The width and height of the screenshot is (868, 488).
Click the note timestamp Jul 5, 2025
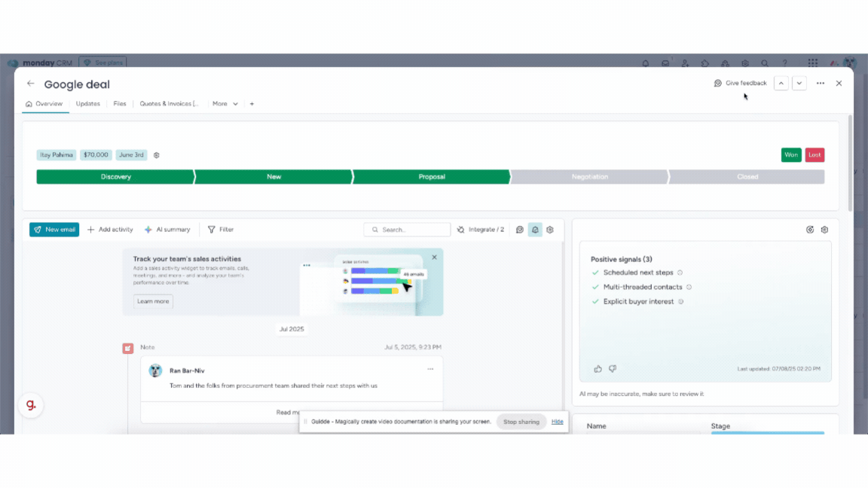point(412,347)
